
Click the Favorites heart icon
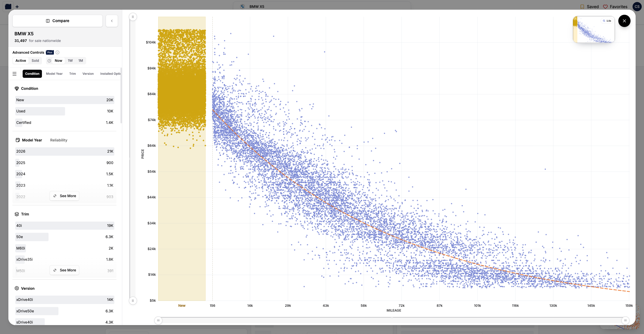click(605, 7)
